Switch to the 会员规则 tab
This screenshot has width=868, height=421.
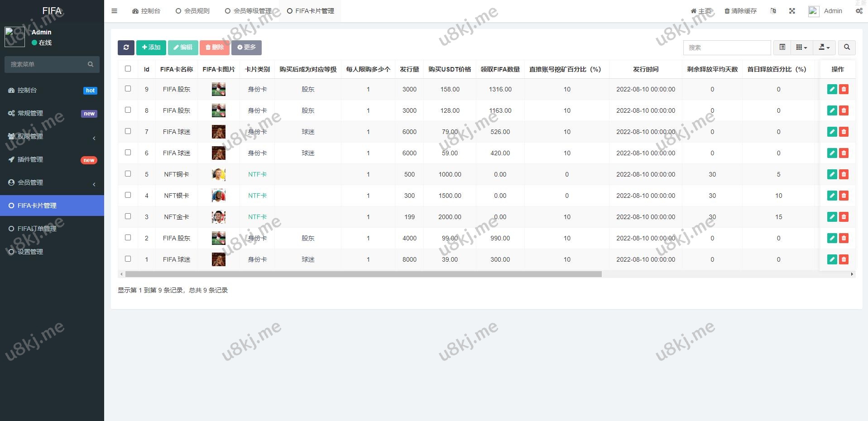tap(192, 11)
